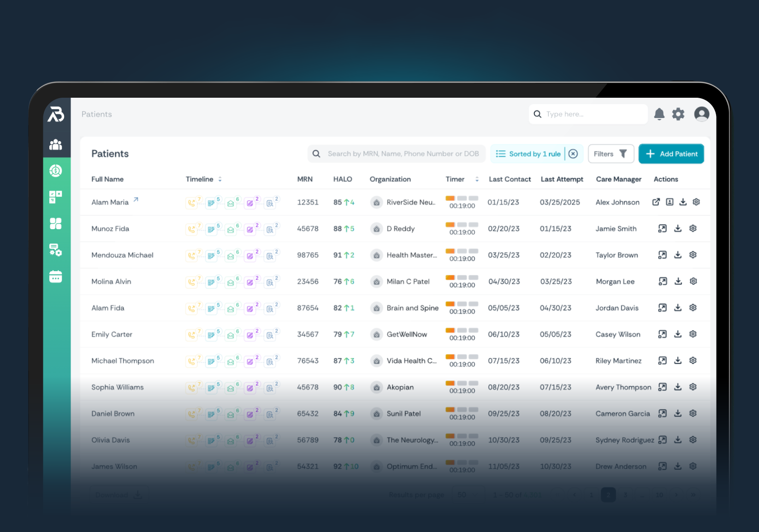
Task: Open the settings gear in the top bar
Action: pyautogui.click(x=678, y=114)
